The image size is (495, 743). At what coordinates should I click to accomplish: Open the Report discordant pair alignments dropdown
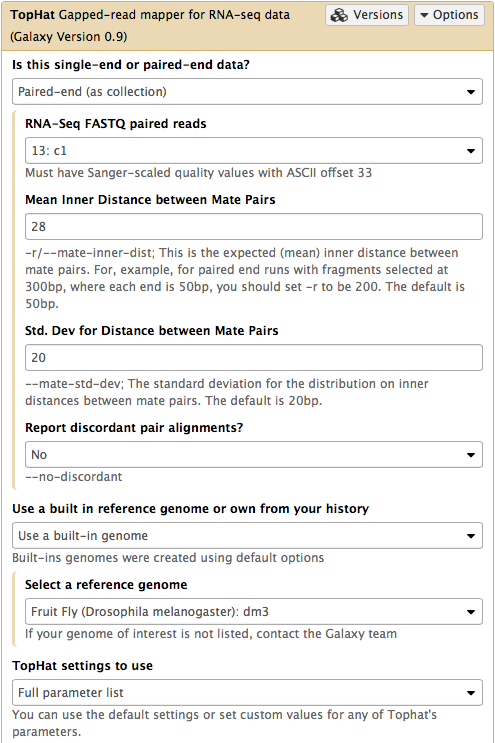point(254,454)
